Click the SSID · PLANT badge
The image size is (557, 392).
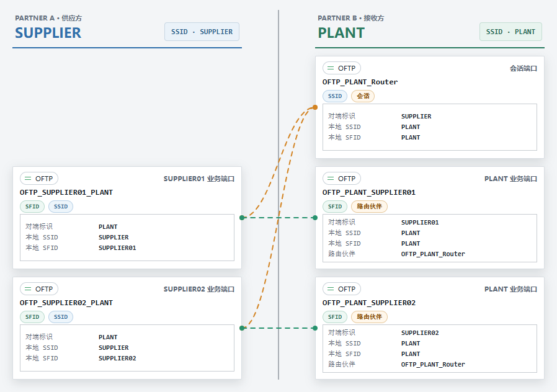tap(510, 32)
